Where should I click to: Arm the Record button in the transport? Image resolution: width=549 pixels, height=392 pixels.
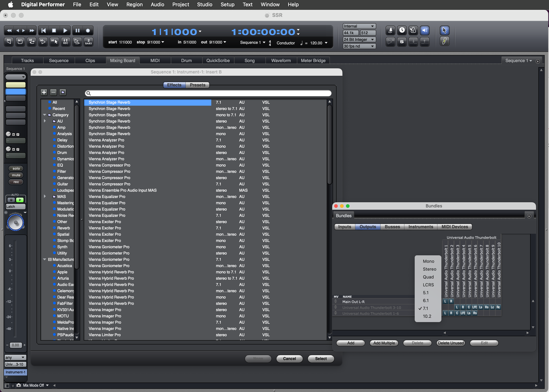[88, 31]
